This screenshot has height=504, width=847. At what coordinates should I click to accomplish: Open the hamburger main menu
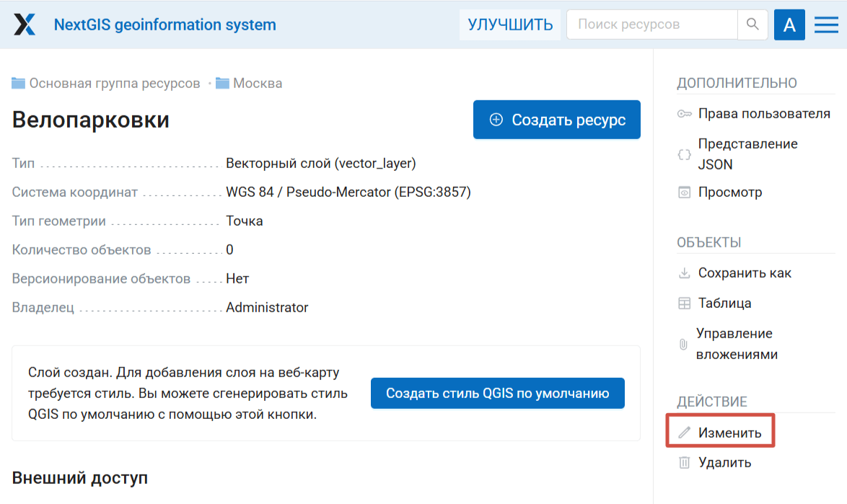point(826,25)
